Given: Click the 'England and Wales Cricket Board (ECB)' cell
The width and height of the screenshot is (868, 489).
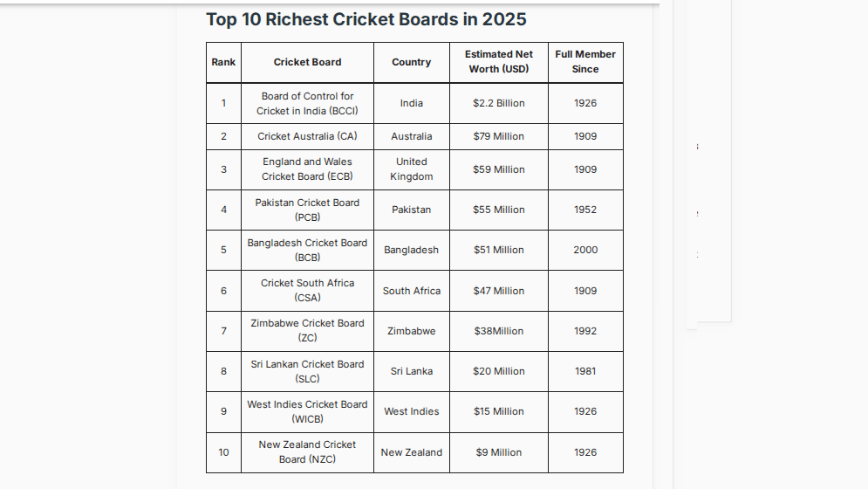Looking at the screenshot, I should click(307, 169).
